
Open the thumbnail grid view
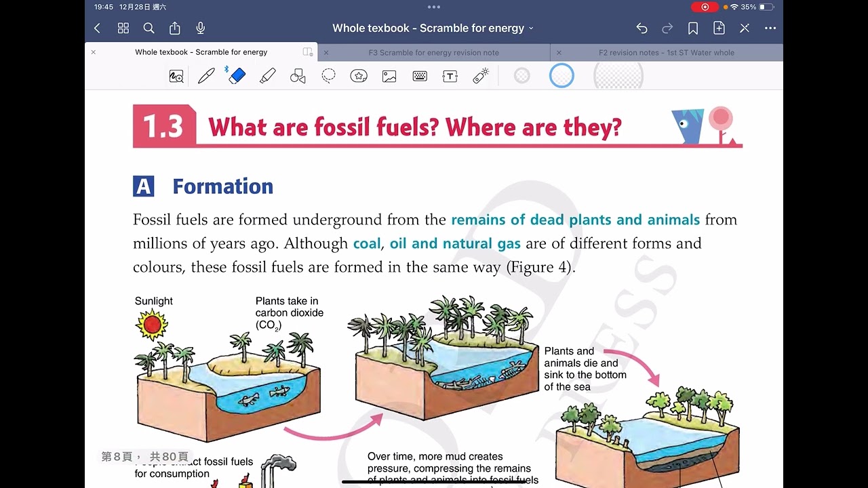coord(123,28)
